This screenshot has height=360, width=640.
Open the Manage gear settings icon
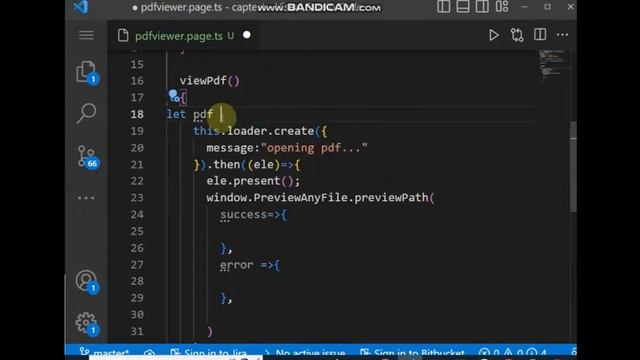(x=86, y=323)
